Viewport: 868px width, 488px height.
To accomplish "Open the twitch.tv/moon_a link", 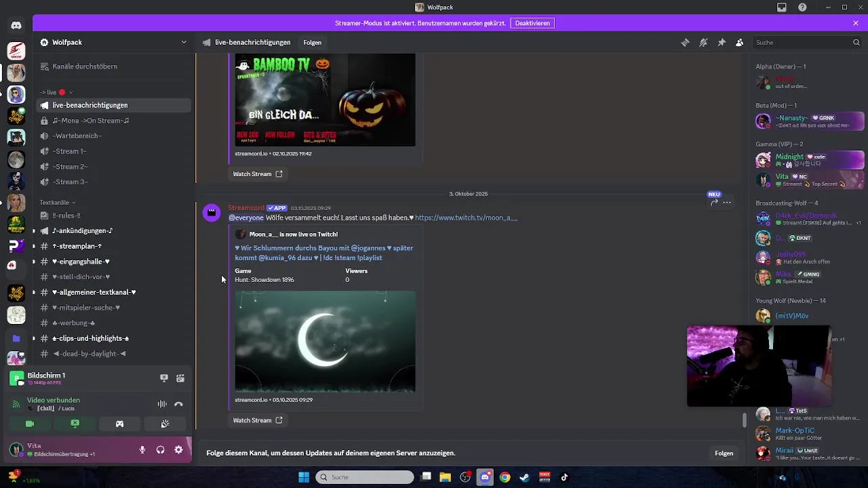I will pos(466,218).
